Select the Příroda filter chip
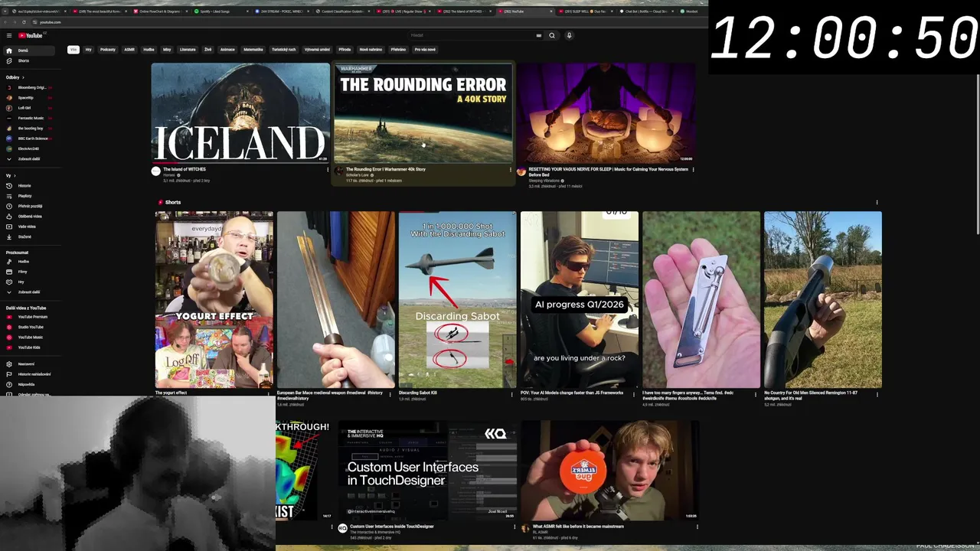This screenshot has height=551, width=980. tap(345, 50)
